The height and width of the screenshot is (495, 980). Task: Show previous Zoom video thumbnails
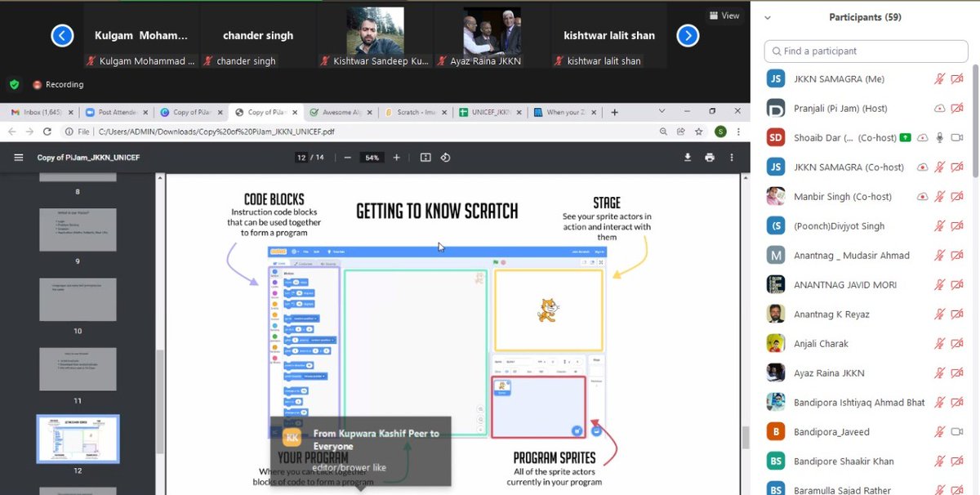click(x=62, y=35)
